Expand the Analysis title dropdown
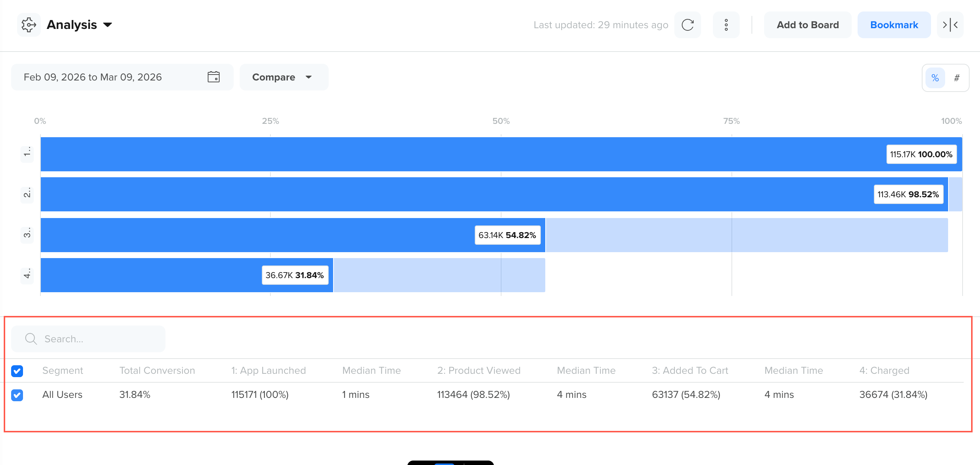Viewport: 980px width, 465px height. click(x=108, y=25)
